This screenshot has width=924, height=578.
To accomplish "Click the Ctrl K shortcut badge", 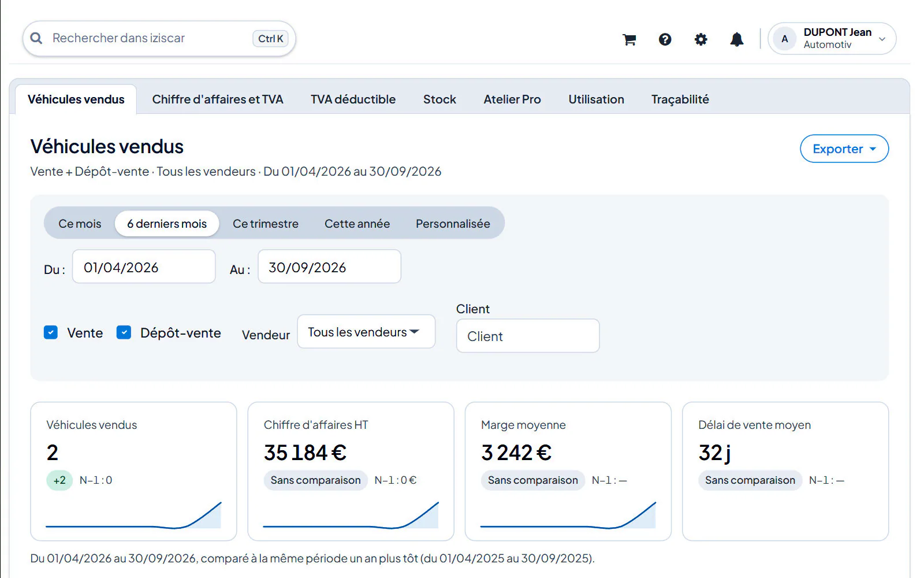I will (270, 39).
